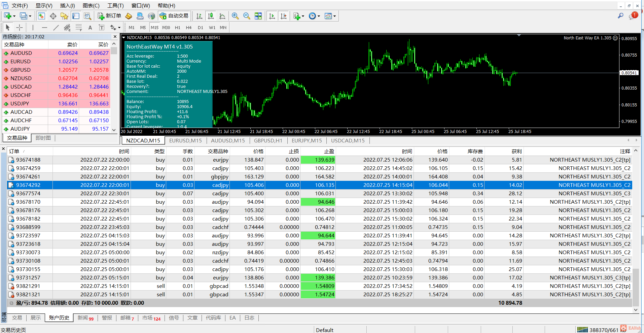Select the arrow cursor tool
644x333 pixels.
[7, 28]
